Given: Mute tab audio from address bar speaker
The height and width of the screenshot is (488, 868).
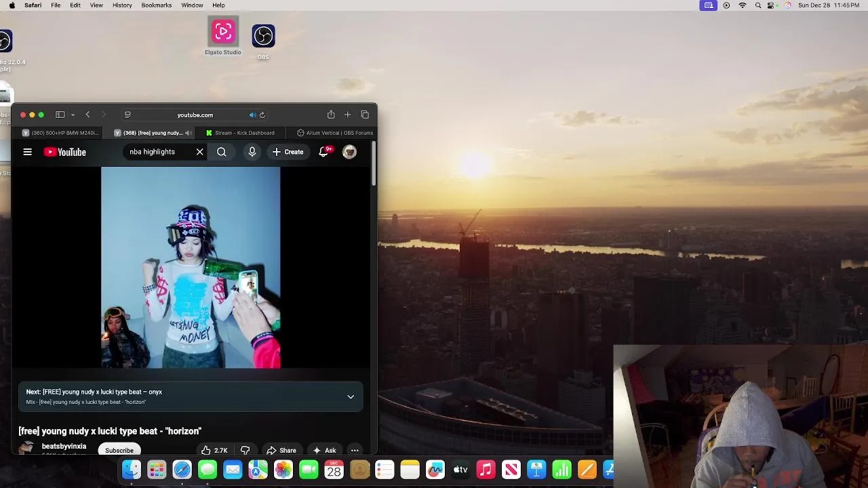Looking at the screenshot, I should point(252,115).
